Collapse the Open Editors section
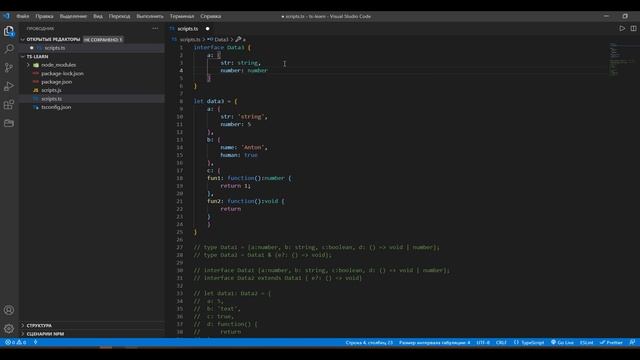The width and height of the screenshot is (640, 360). [23, 40]
